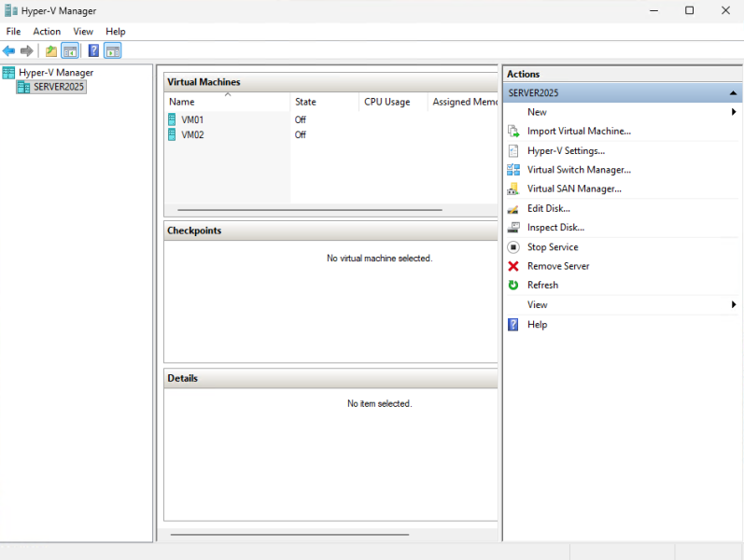Click the Assigned Memory column header
Screen dimensions: 744x560
(463, 102)
